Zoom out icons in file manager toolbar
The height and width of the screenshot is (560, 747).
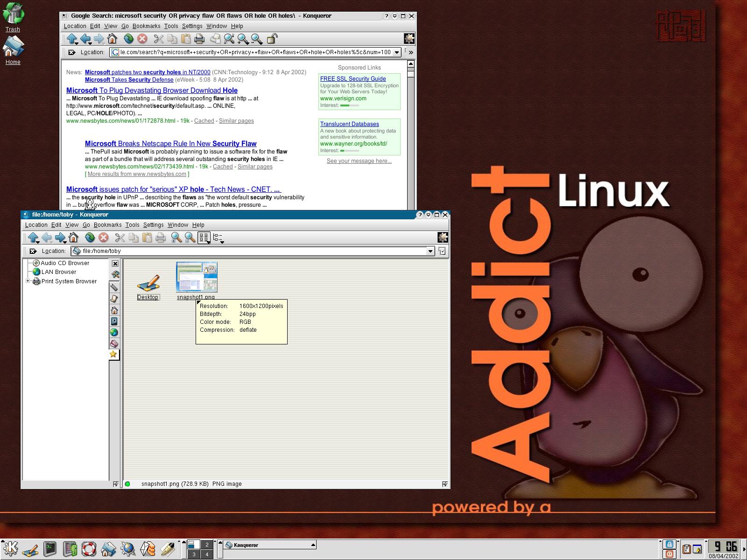point(190,238)
